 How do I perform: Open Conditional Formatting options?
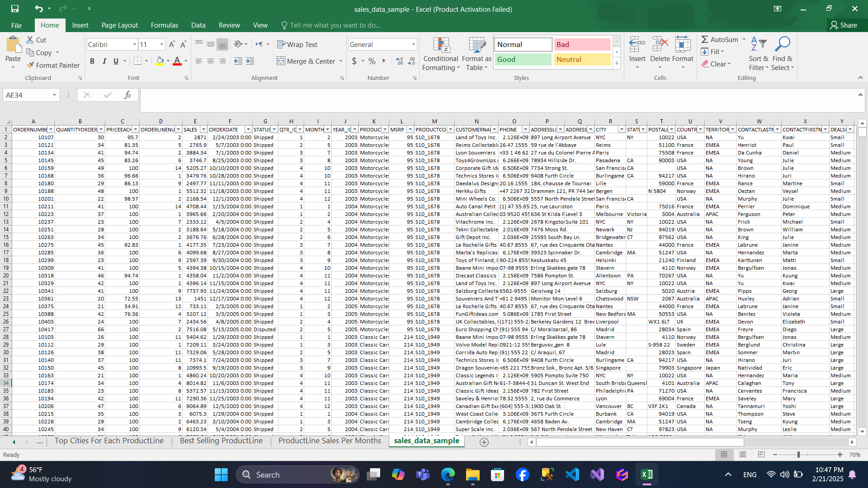(441, 54)
